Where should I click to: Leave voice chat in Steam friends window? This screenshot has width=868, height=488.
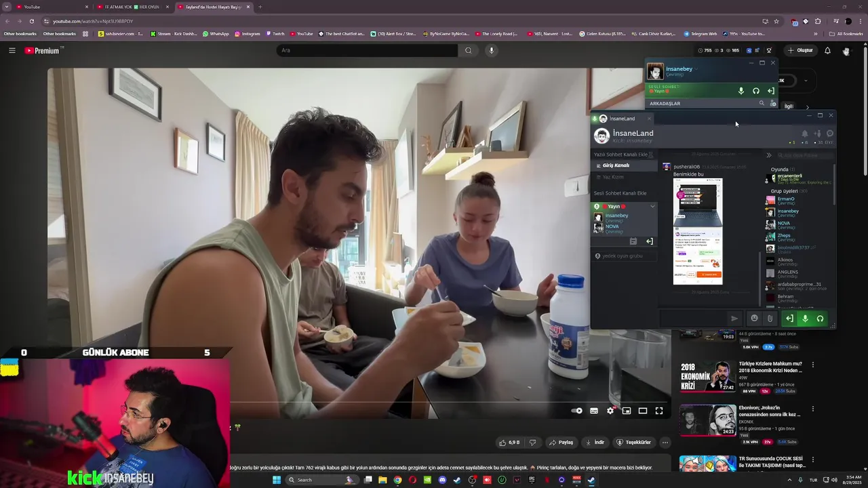[771, 91]
